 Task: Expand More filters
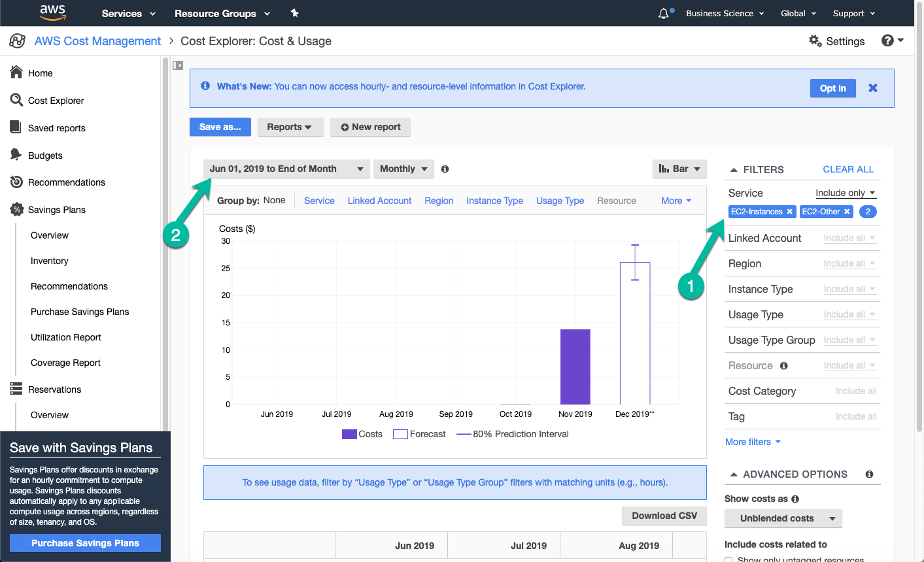(x=753, y=442)
